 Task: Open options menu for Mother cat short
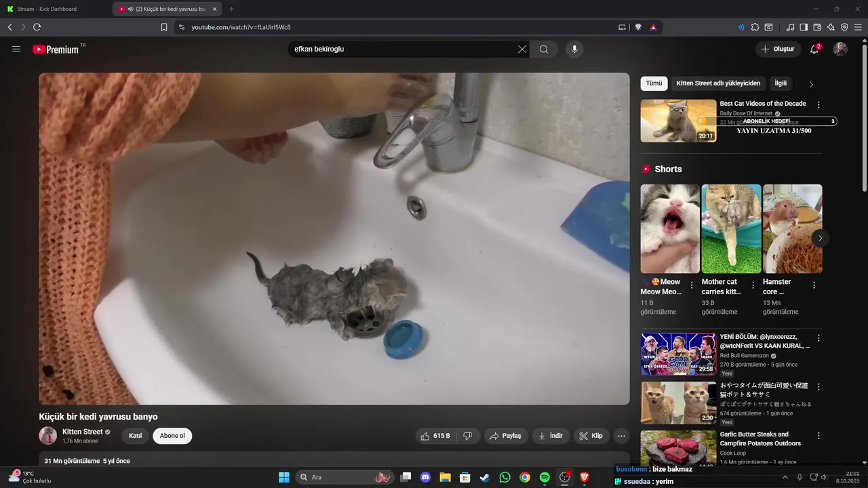click(x=753, y=285)
